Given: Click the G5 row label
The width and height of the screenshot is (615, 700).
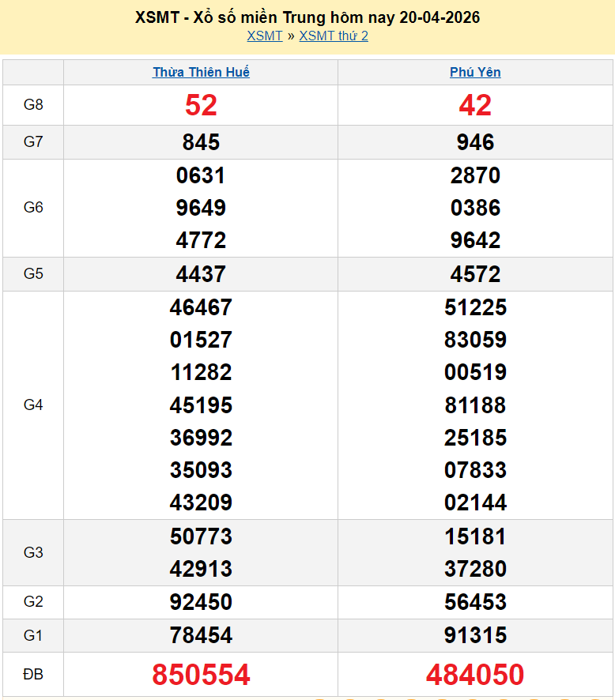Looking at the screenshot, I should tap(33, 273).
